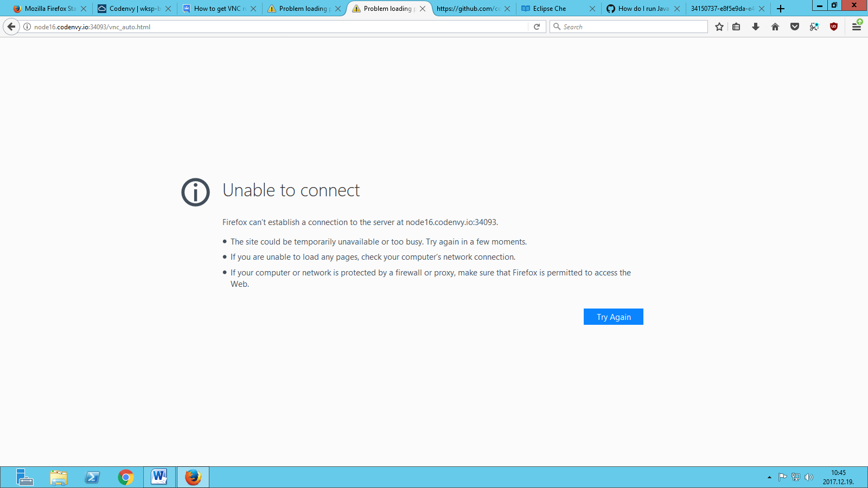Open the bookmarks list icon
This screenshot has width=868, height=488.
pos(736,27)
